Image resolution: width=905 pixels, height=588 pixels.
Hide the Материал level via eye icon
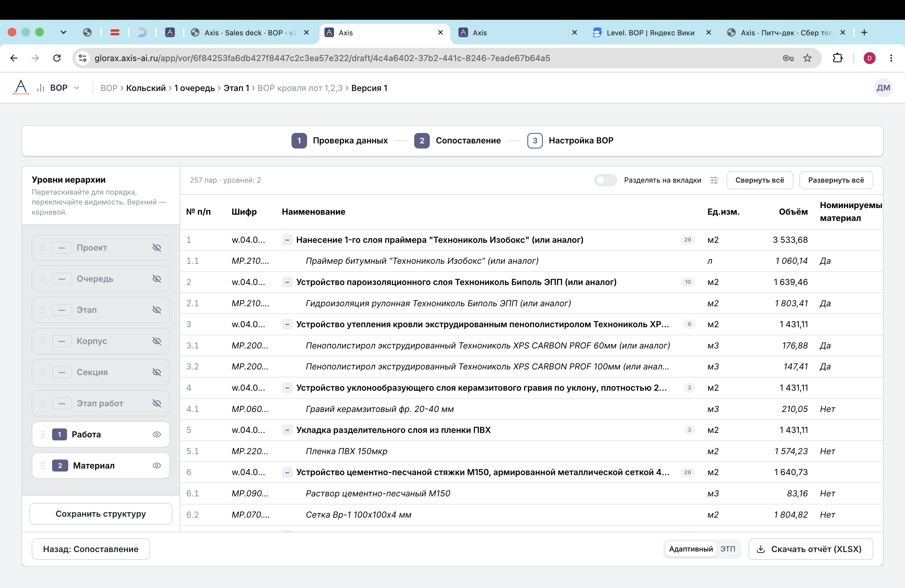pyautogui.click(x=157, y=466)
